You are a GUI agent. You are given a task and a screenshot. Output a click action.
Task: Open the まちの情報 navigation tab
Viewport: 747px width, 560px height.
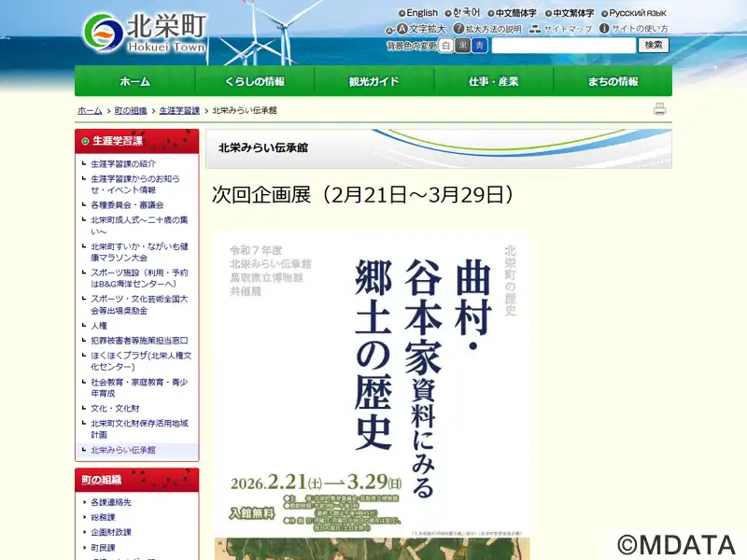pos(613,81)
